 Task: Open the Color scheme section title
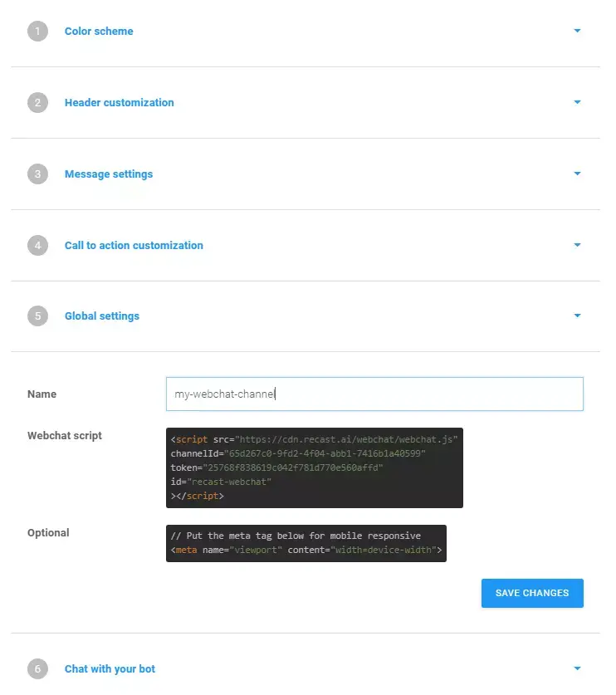click(x=99, y=31)
